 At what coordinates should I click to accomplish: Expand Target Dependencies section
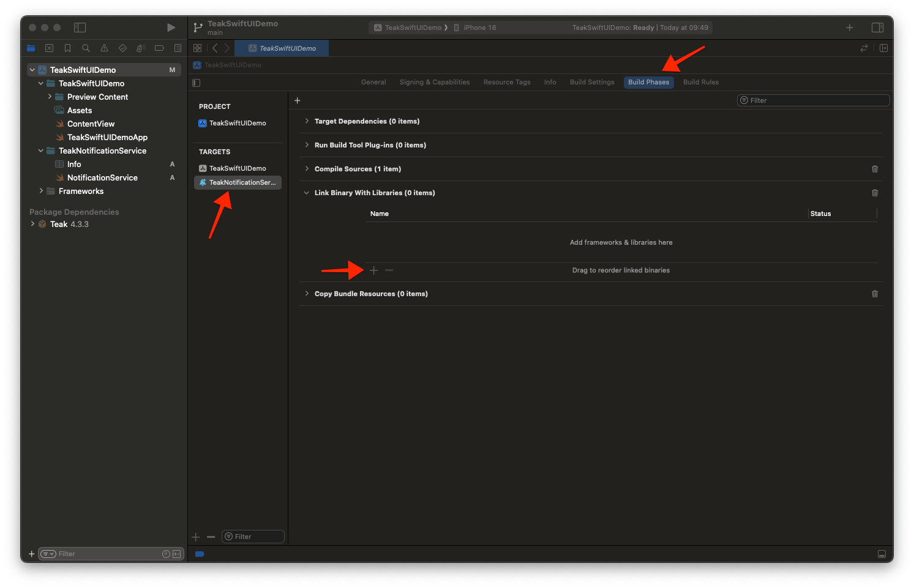[x=307, y=121]
